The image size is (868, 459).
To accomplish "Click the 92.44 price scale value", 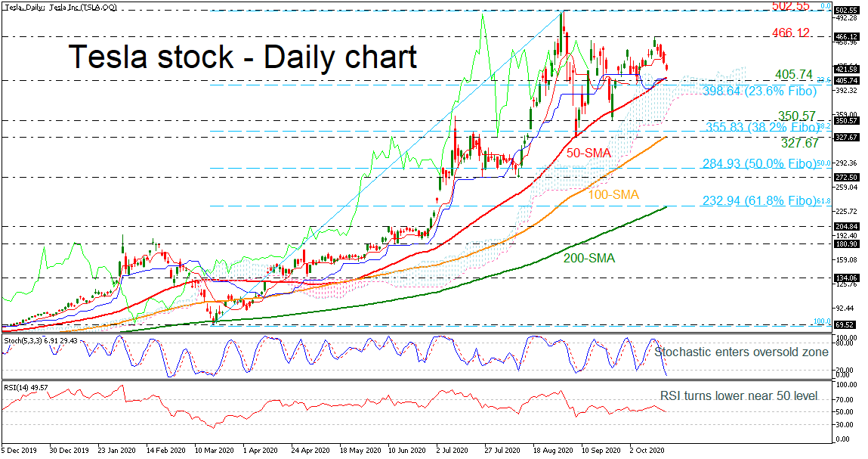I will [x=844, y=308].
